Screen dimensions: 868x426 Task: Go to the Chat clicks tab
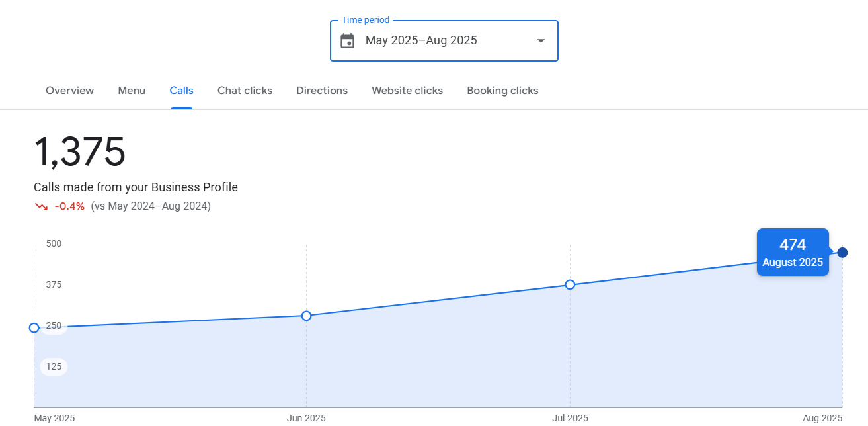coord(245,91)
